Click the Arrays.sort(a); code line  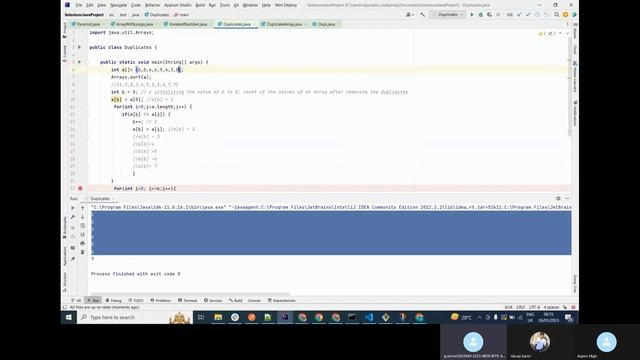point(131,77)
